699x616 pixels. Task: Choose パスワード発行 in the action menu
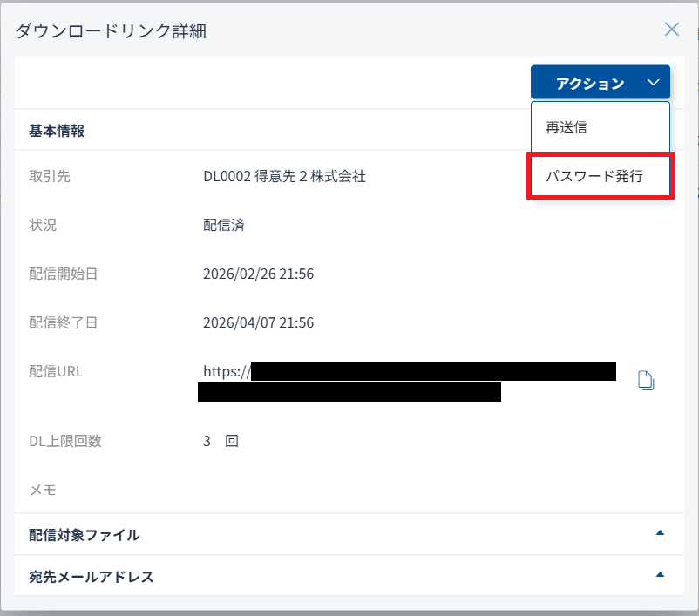tap(594, 176)
